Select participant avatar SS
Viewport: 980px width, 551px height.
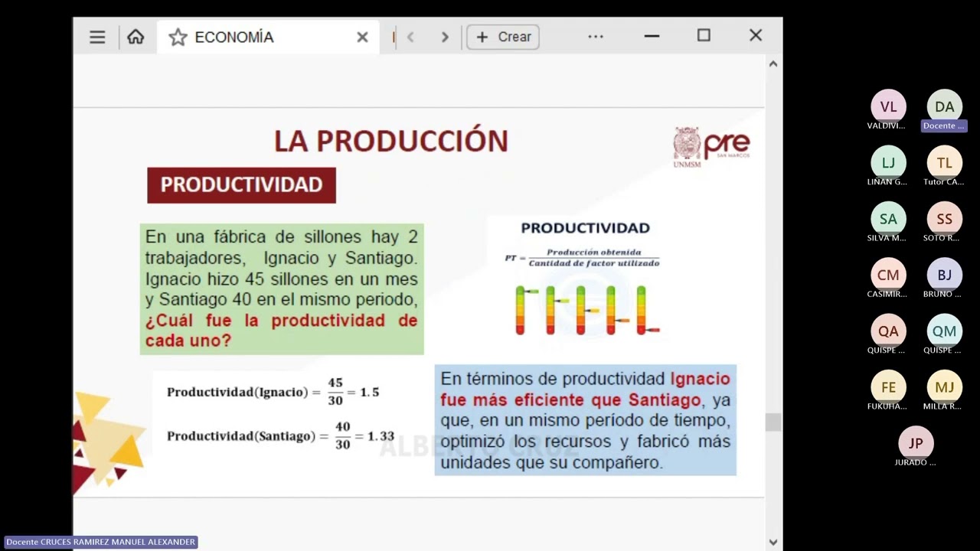945,219
